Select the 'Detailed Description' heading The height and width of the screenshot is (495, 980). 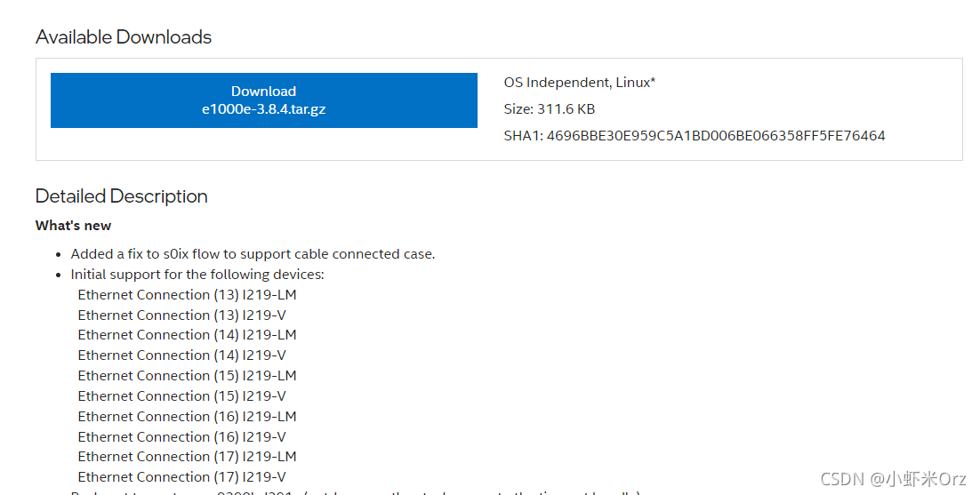click(x=121, y=196)
